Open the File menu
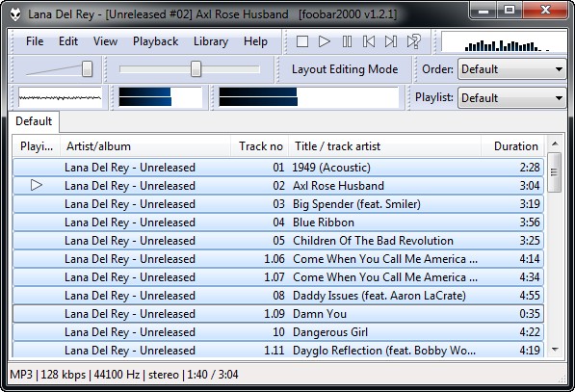The width and height of the screenshot is (575, 392). [x=35, y=41]
